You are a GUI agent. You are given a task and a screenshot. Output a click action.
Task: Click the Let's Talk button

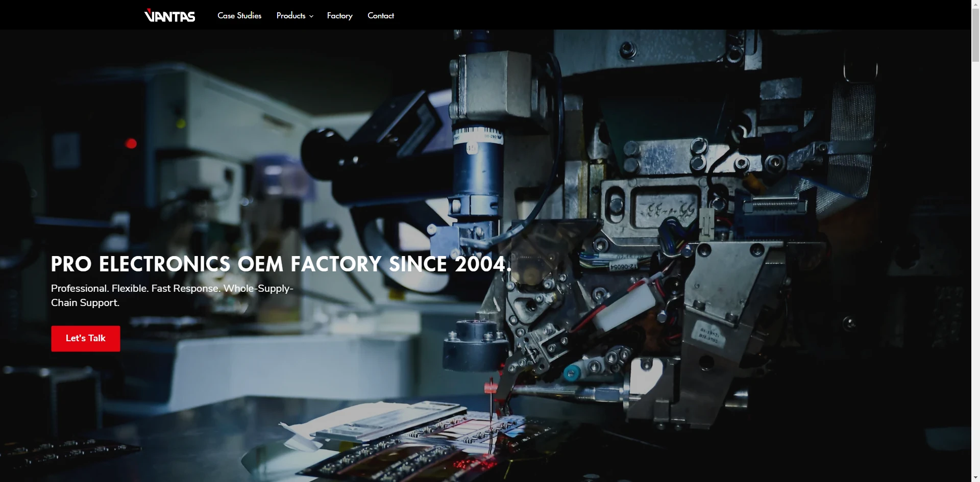[x=85, y=338]
